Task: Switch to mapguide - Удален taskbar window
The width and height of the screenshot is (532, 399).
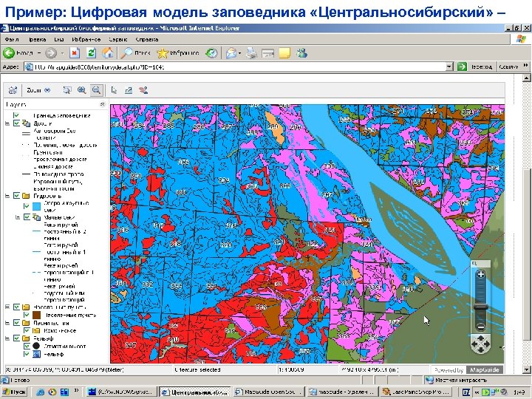Action: coord(342,392)
